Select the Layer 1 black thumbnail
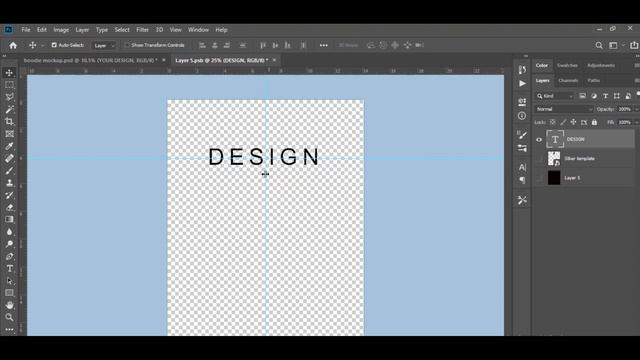Image resolution: width=640 pixels, height=360 pixels. [x=554, y=178]
